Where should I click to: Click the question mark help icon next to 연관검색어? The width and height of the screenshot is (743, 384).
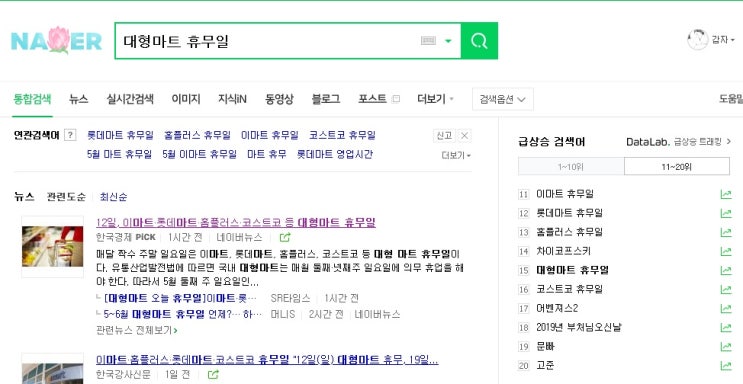[70, 135]
